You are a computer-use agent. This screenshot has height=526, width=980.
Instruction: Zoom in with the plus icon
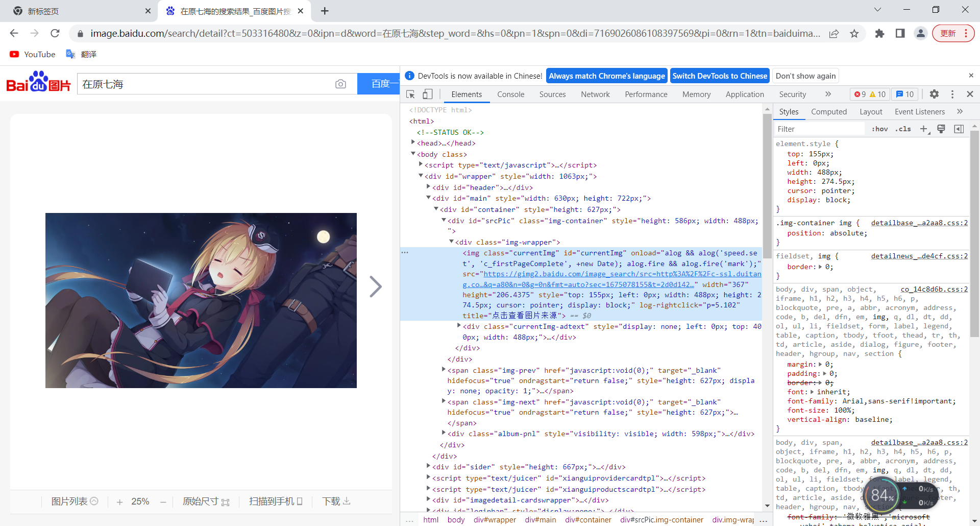(x=119, y=502)
